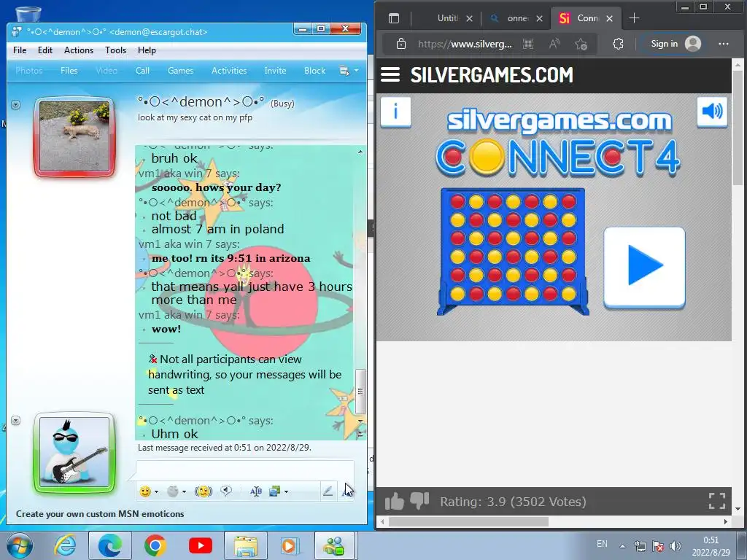This screenshot has width=747, height=560.
Task: Switch to handwriting mode pen icon
Action: (328, 491)
